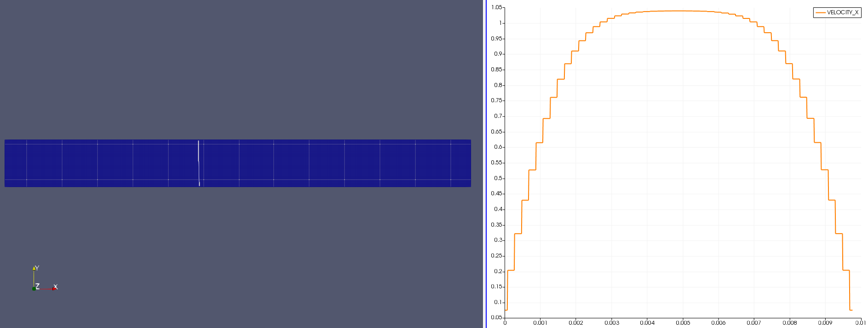Click the left end of the blue mesh

pyautogui.click(x=6, y=163)
